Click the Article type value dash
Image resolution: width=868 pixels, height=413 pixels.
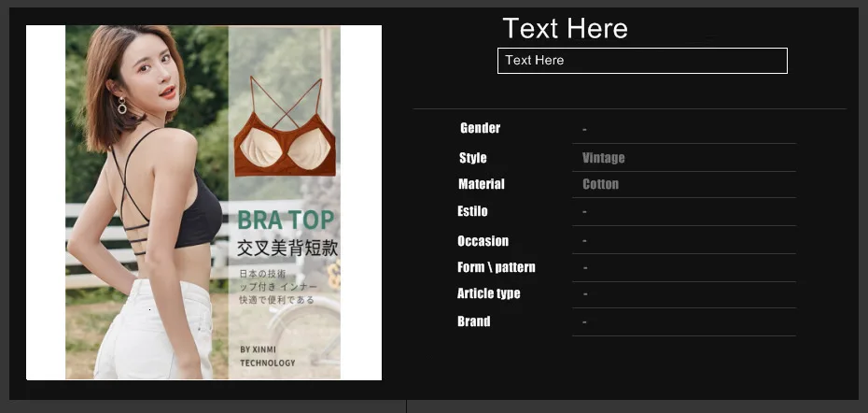tap(586, 294)
